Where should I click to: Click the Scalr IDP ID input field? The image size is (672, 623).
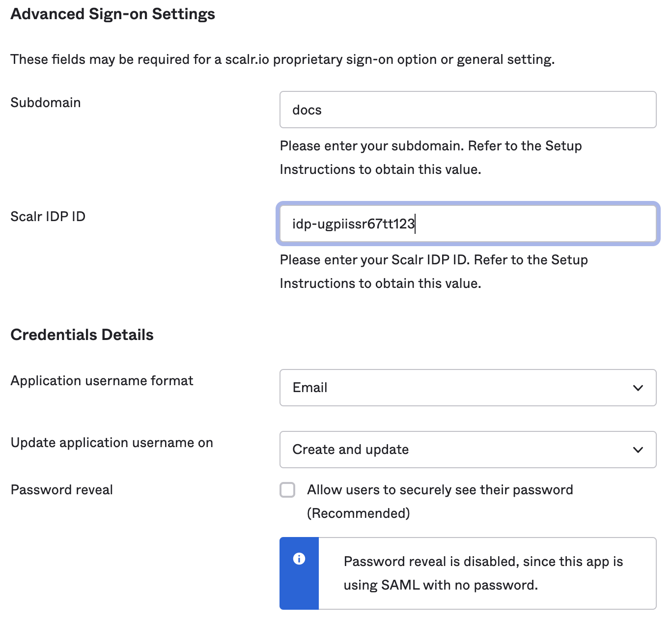[468, 224]
